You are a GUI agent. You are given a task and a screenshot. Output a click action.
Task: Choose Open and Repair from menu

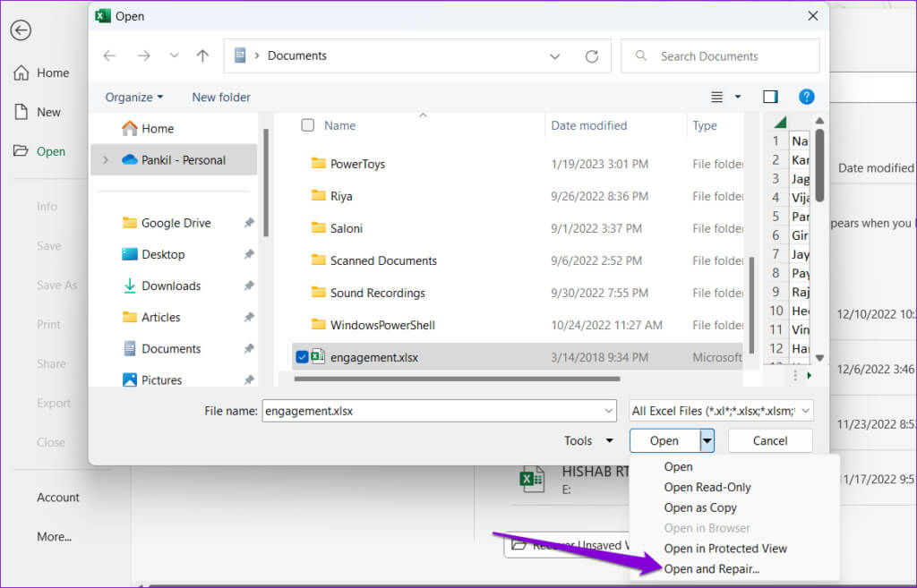[x=711, y=568]
